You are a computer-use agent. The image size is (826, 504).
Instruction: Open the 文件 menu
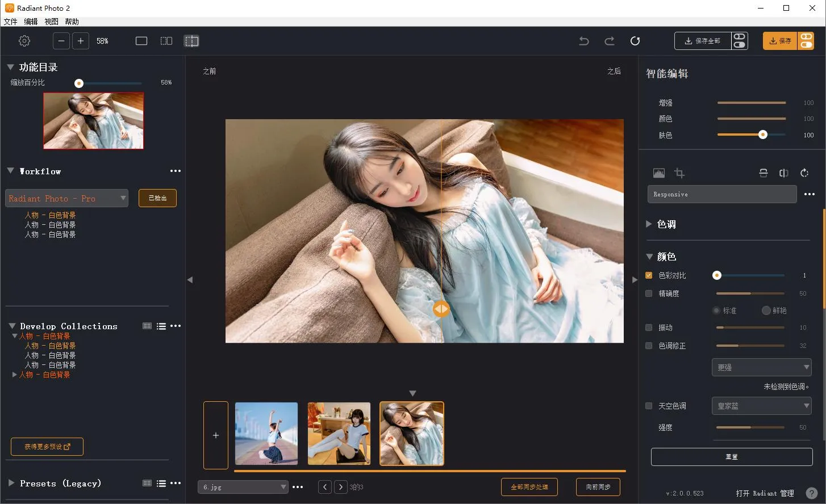pyautogui.click(x=10, y=22)
